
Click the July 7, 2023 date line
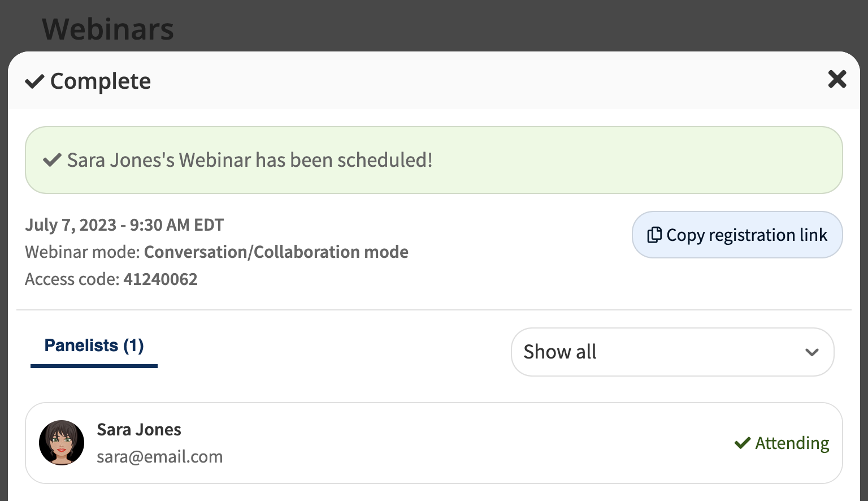click(x=124, y=225)
